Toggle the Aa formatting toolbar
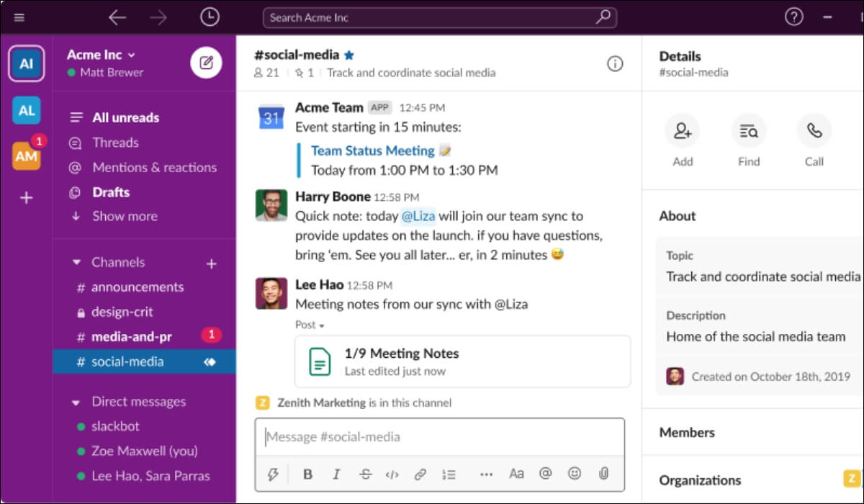This screenshot has height=504, width=864. click(x=516, y=474)
